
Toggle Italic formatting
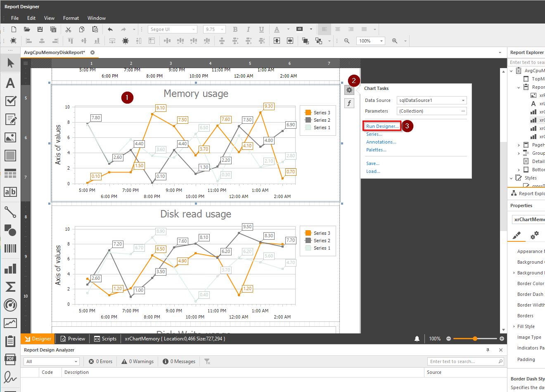[248, 29]
